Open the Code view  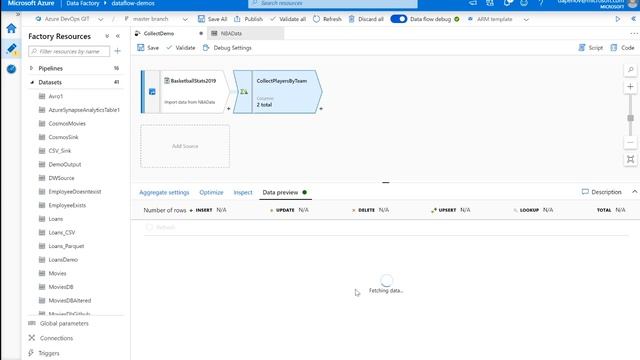622,48
